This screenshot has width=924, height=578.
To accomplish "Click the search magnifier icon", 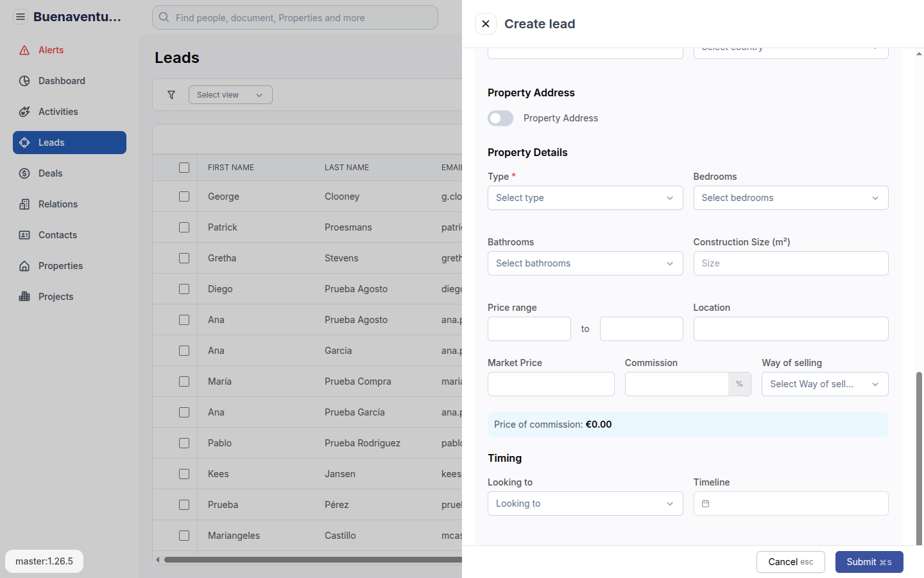I will pyautogui.click(x=164, y=17).
